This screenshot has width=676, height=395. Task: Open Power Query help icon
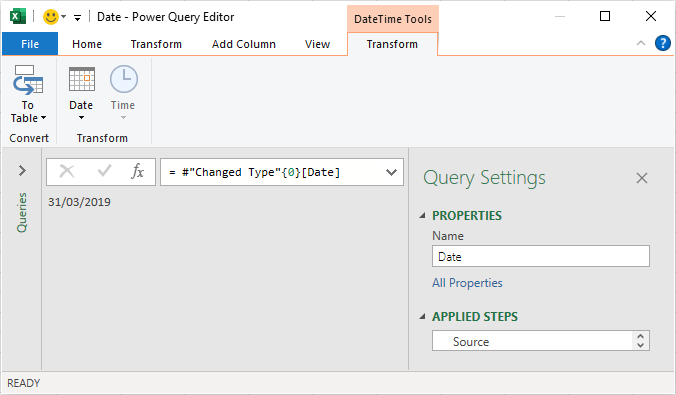[663, 43]
